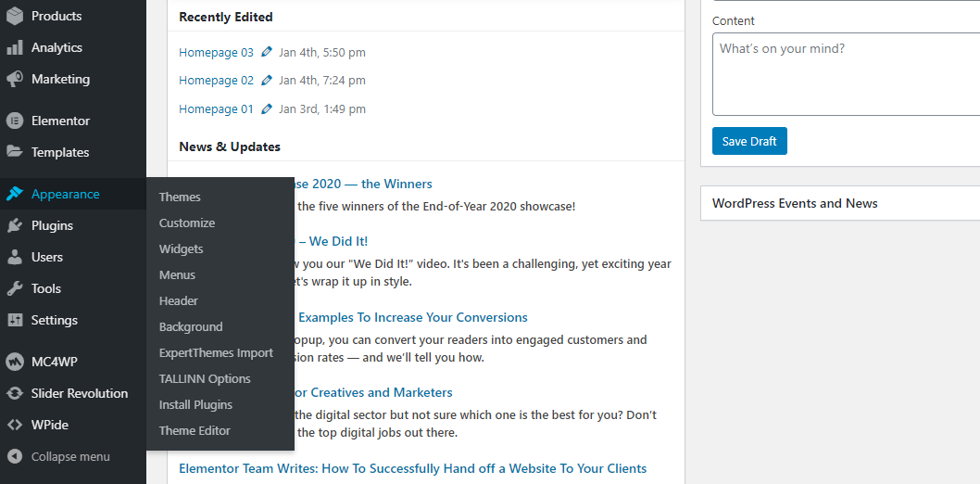Click the Marketing megaphone icon
This screenshot has height=484, width=980.
[x=15, y=79]
